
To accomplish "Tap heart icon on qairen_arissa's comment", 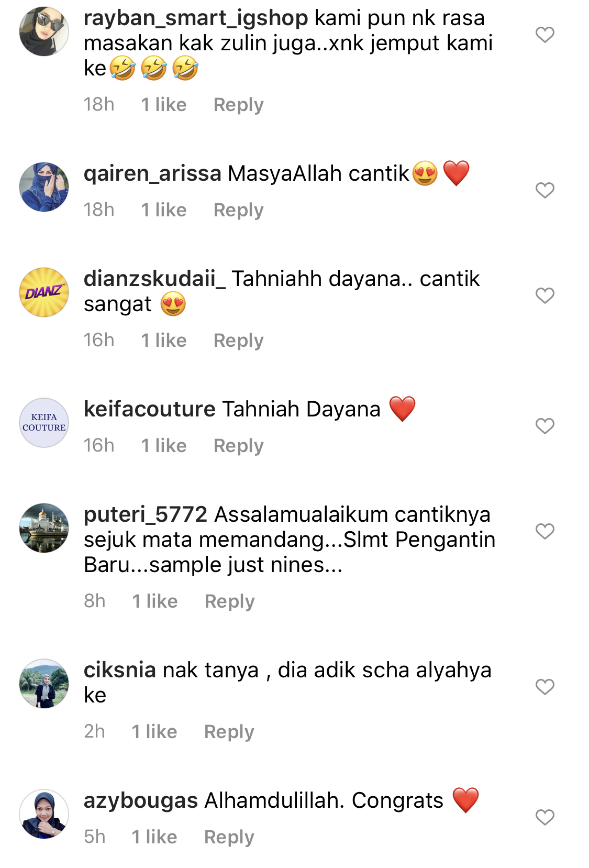I will click(544, 190).
